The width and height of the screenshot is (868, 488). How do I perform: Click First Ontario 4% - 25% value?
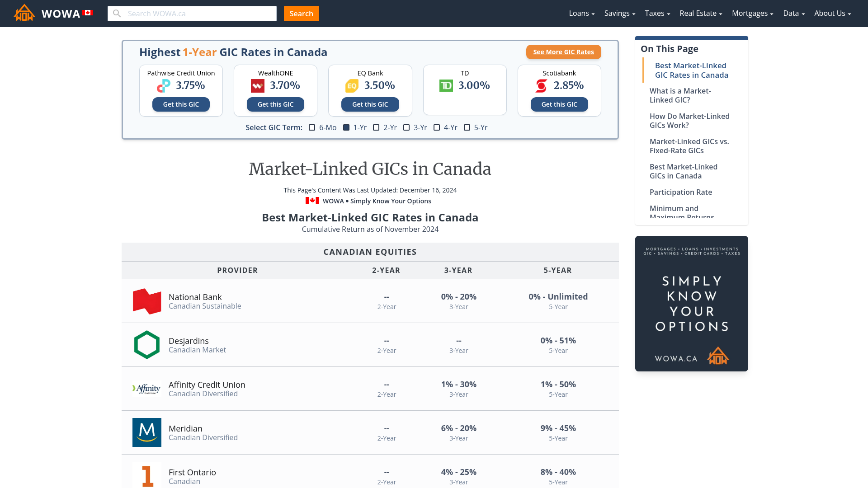458,472
